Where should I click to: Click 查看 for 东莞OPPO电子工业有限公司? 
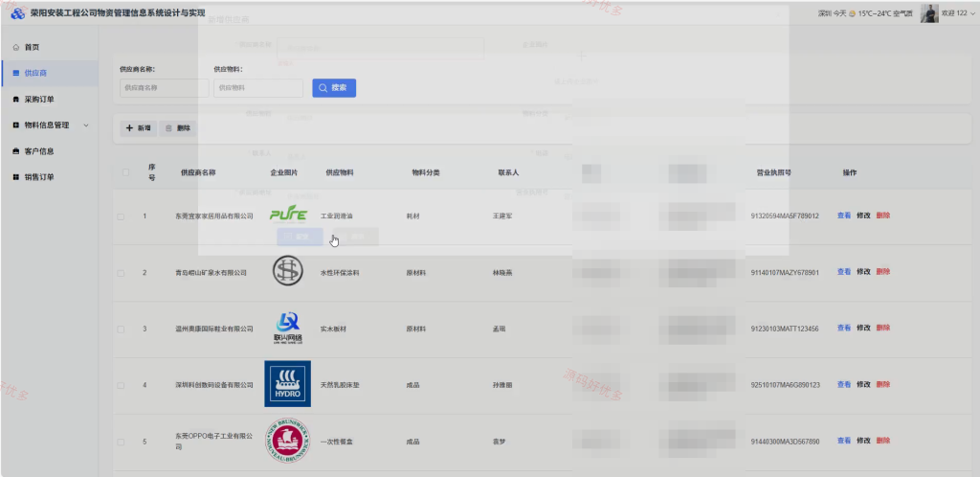pos(844,440)
